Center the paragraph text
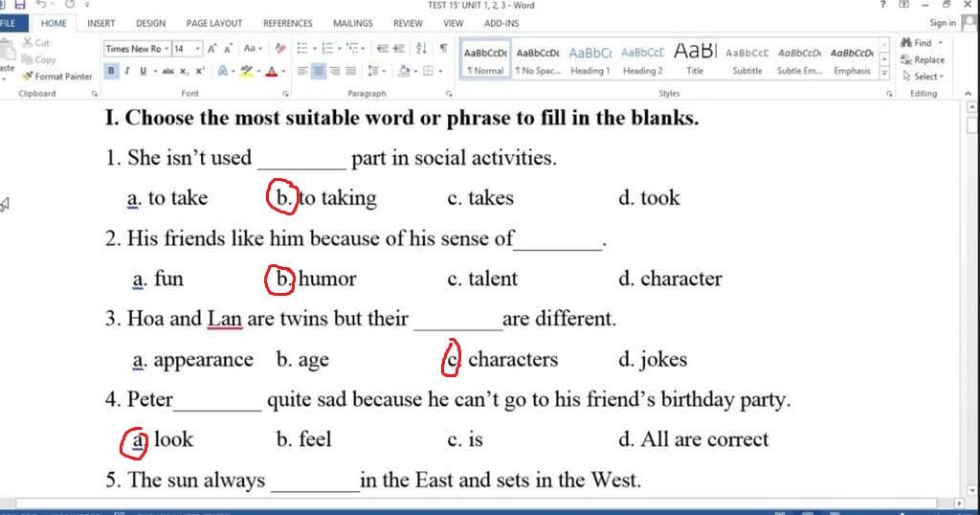980x515 pixels. pos(319,71)
